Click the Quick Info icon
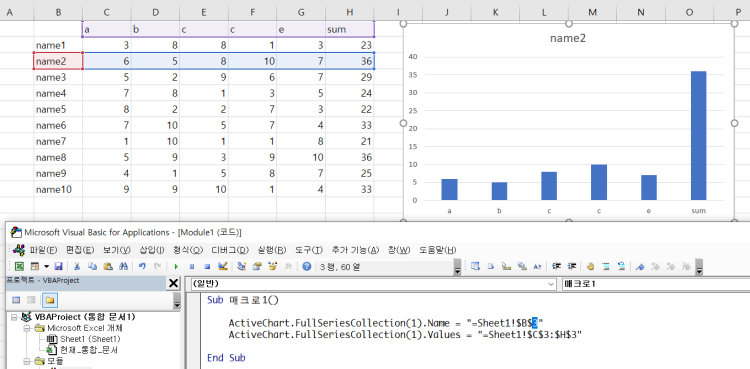The image size is (750, 369). tap(506, 266)
